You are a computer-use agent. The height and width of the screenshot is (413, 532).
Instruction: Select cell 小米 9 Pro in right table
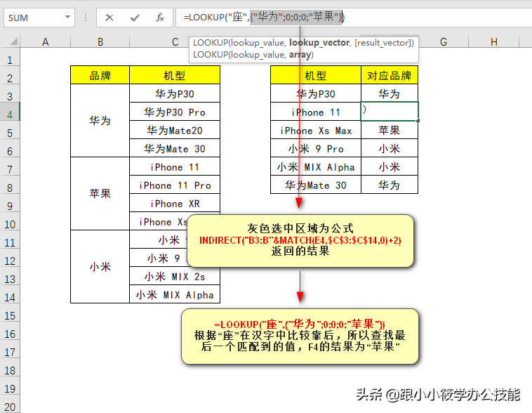pyautogui.click(x=316, y=149)
